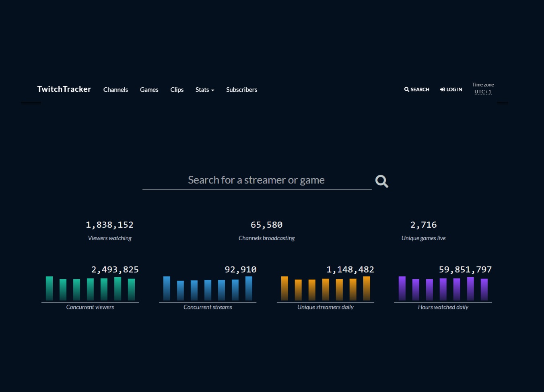Click the magnifying glass beside the search field

point(381,181)
